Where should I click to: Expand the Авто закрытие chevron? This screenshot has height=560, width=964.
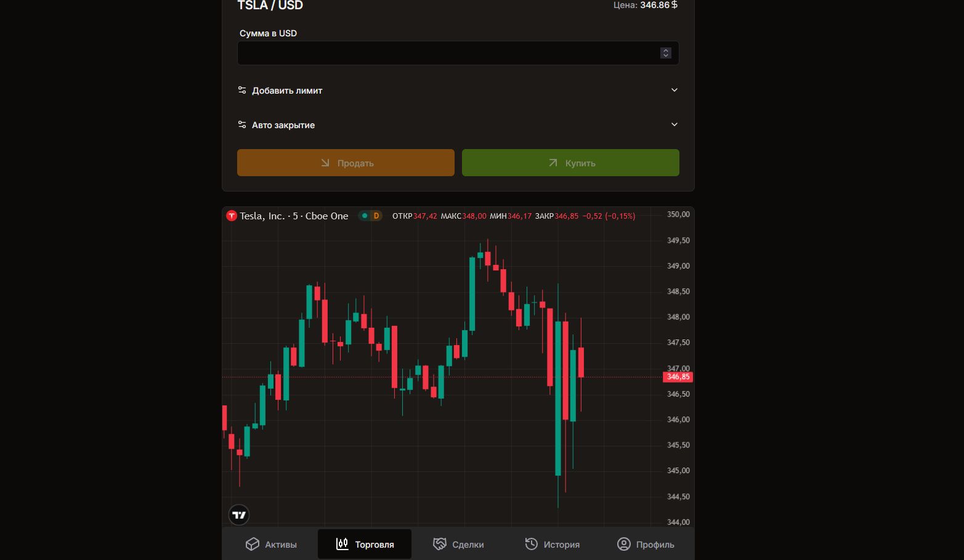674,124
